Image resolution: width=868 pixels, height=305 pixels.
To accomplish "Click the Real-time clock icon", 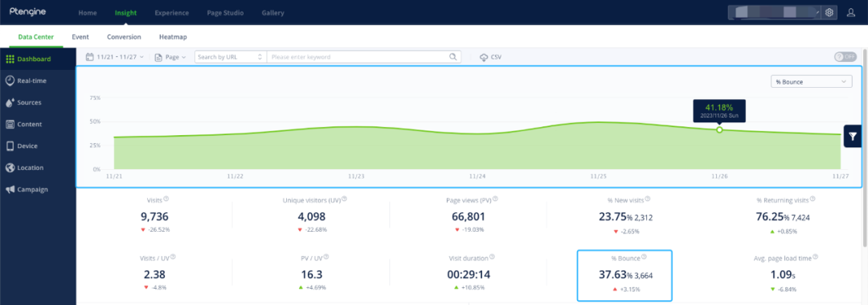I will pos(10,80).
